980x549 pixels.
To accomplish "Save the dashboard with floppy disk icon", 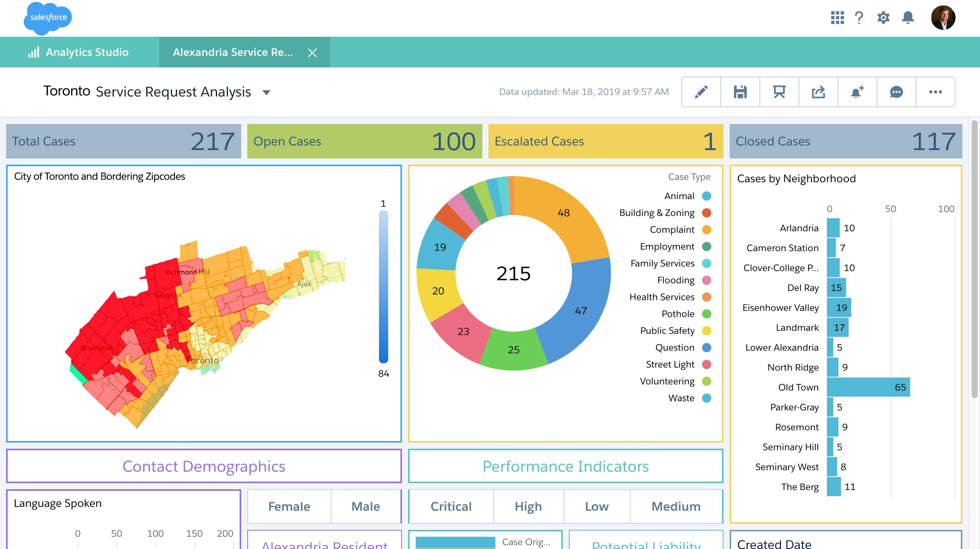I will 740,92.
